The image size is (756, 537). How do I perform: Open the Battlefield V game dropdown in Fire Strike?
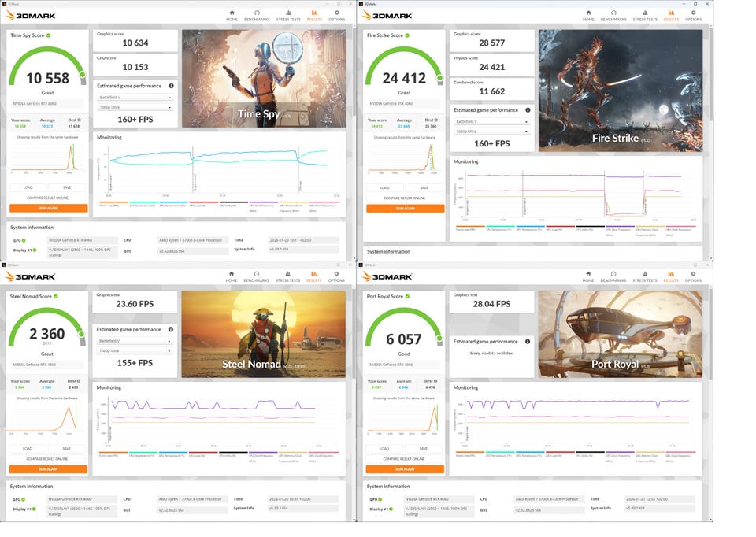(491, 121)
